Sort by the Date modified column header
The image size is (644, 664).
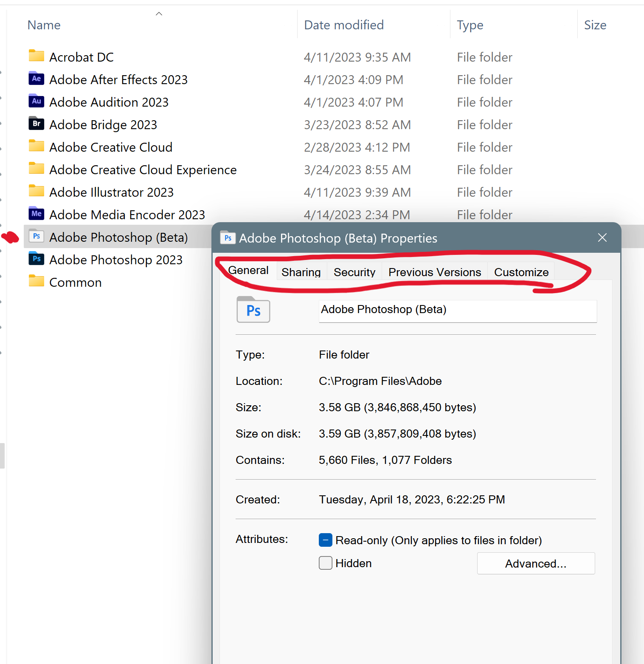tap(344, 25)
